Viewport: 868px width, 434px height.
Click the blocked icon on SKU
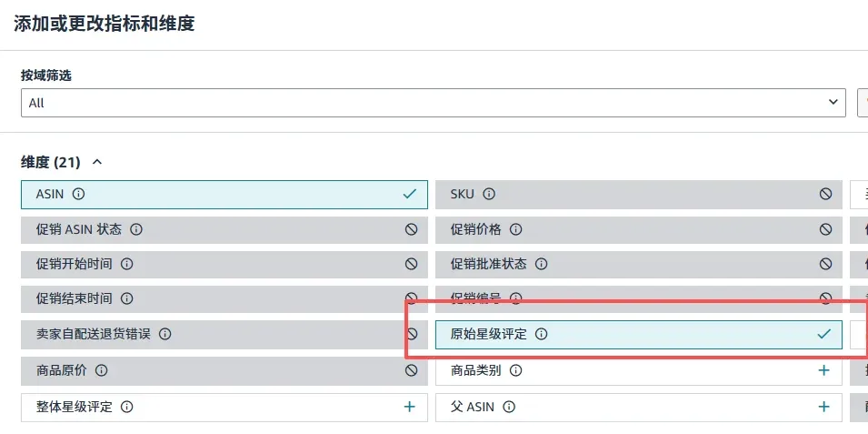tap(825, 194)
